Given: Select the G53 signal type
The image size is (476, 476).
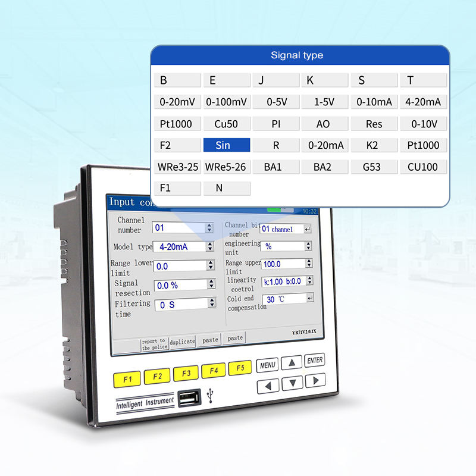Looking at the screenshot, I should 374,167.
